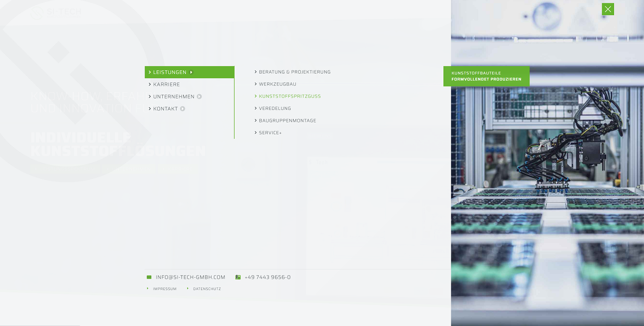Click the green Kunststoffbauteile banner
Image resolution: width=644 pixels, height=326 pixels.
click(486, 76)
